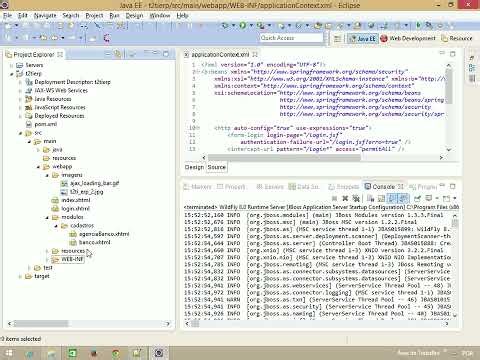Toggle Show Console on standard out

[392, 199]
